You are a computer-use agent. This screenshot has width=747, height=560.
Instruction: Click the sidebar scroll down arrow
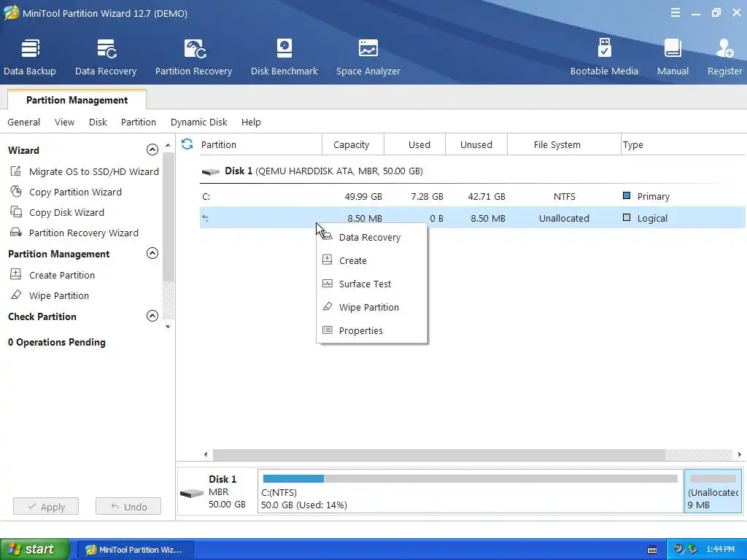tap(168, 327)
